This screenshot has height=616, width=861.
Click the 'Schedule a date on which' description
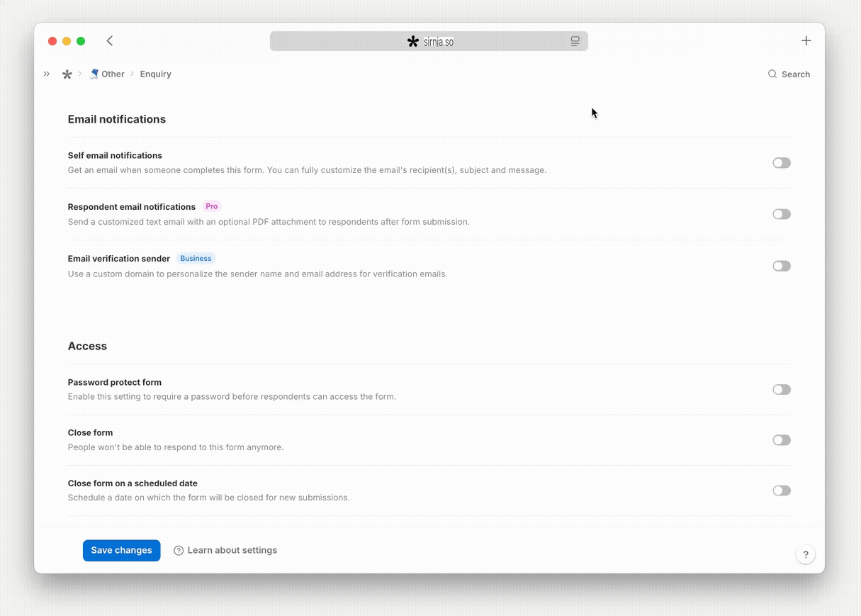[209, 498]
